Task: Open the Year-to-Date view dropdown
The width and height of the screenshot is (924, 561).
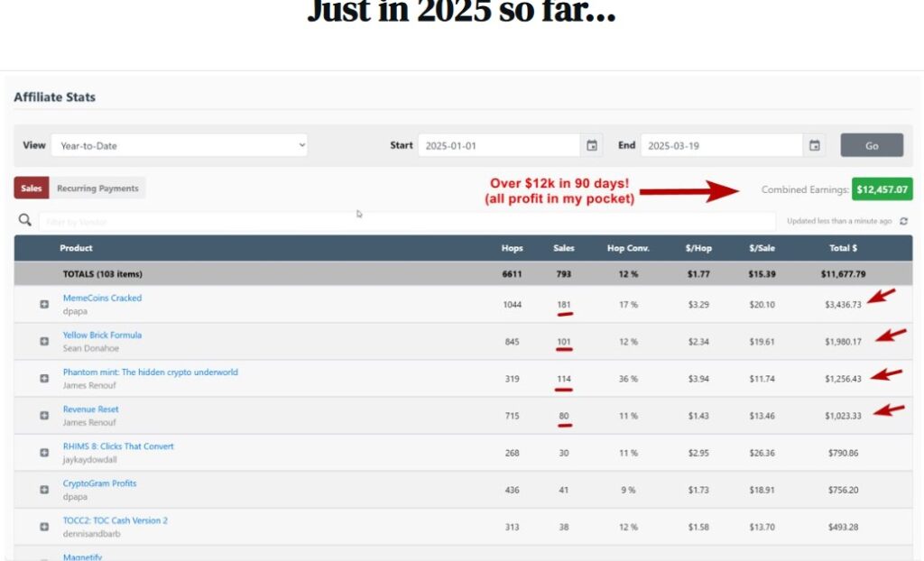Action: [178, 145]
